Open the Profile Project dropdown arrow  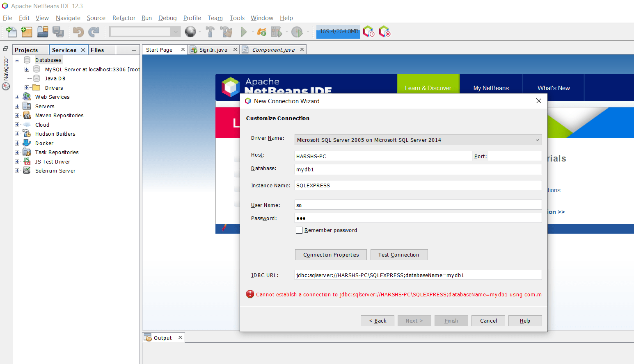click(x=308, y=32)
